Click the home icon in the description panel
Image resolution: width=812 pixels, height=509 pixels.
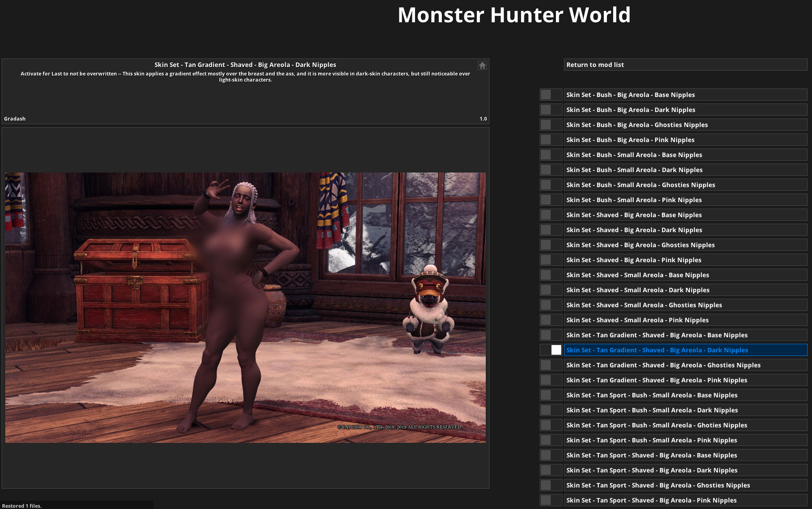482,65
